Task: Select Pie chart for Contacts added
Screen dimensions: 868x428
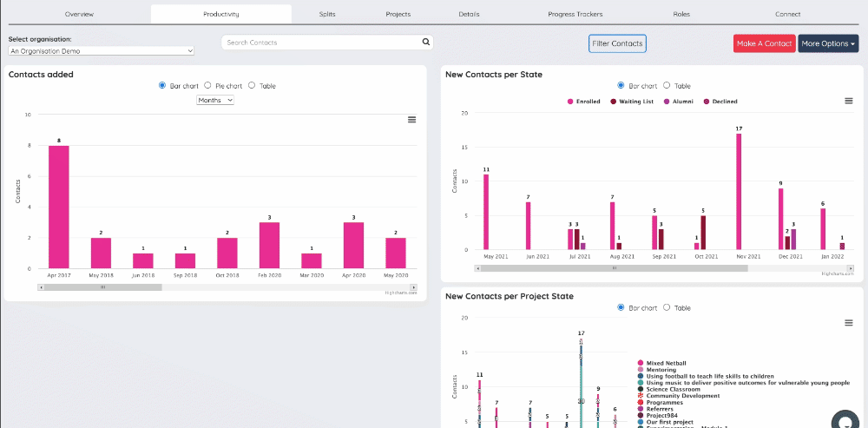Action: pos(207,85)
